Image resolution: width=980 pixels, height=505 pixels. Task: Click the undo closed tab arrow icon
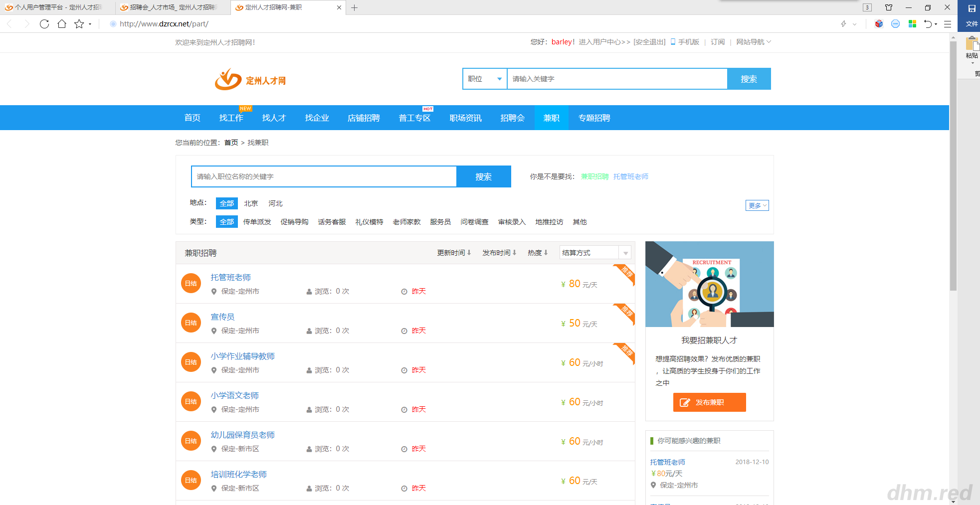928,24
